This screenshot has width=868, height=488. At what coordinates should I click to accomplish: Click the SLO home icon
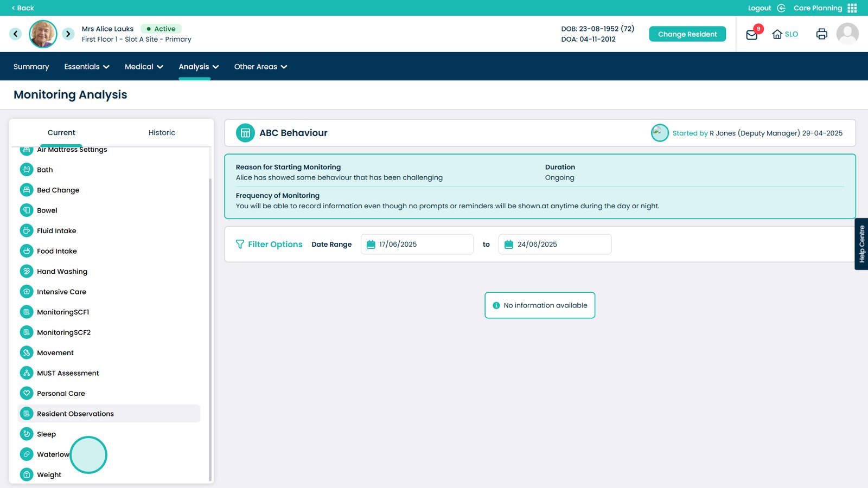[x=777, y=34]
